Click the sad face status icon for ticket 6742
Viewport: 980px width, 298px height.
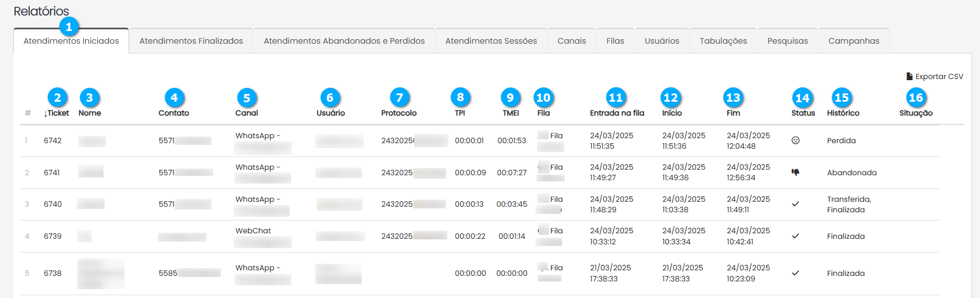pyautogui.click(x=795, y=140)
